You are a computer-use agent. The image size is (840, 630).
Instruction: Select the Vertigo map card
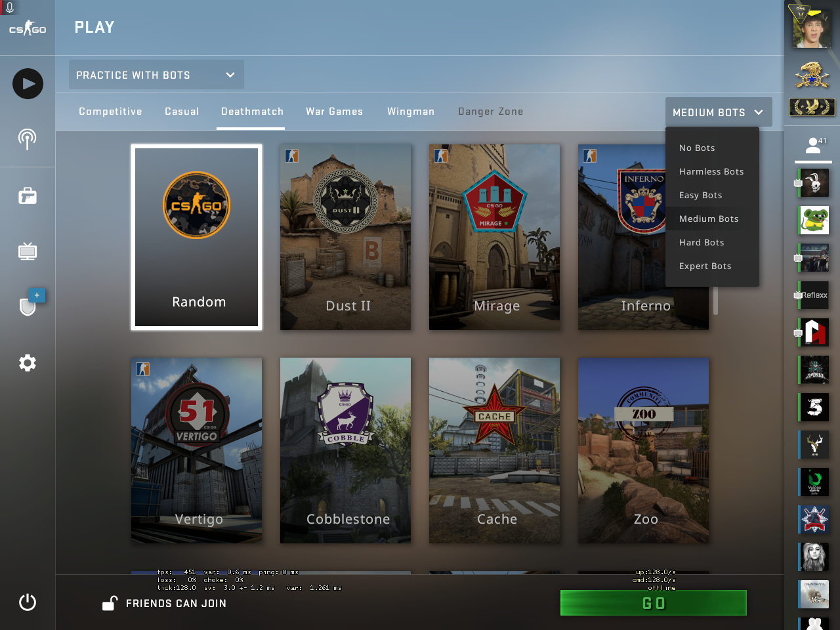click(196, 450)
